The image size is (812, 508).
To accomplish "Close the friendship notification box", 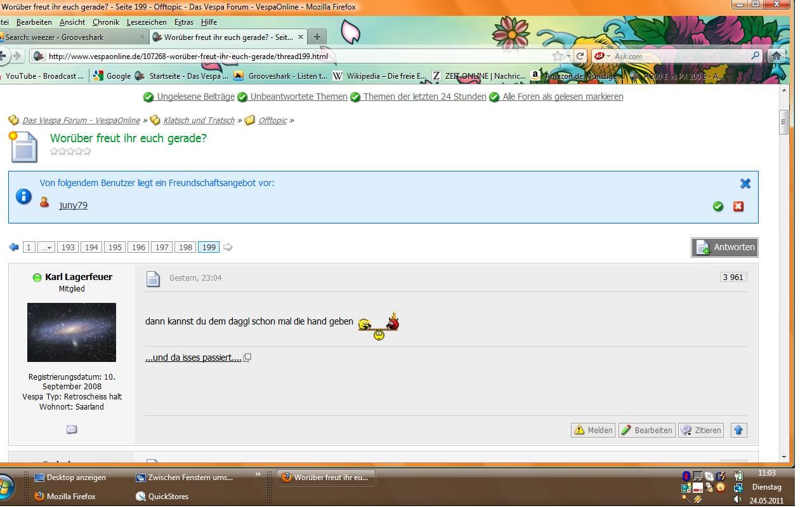I will tap(745, 184).
